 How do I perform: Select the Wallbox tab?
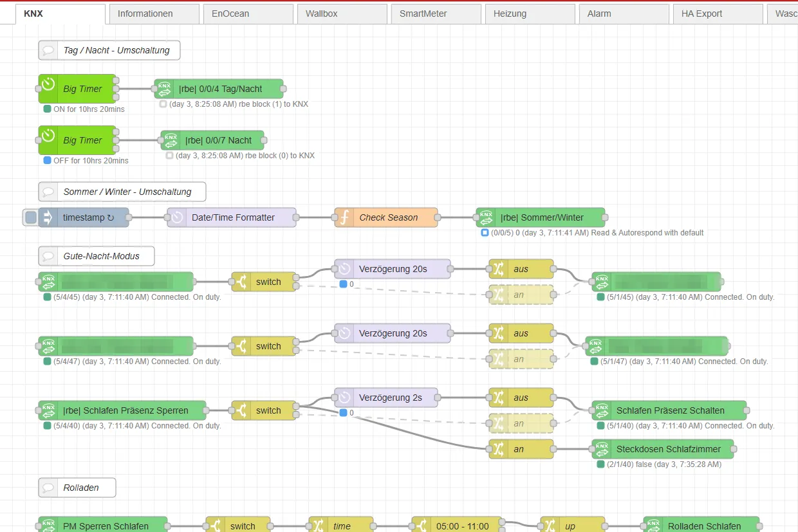click(x=342, y=14)
